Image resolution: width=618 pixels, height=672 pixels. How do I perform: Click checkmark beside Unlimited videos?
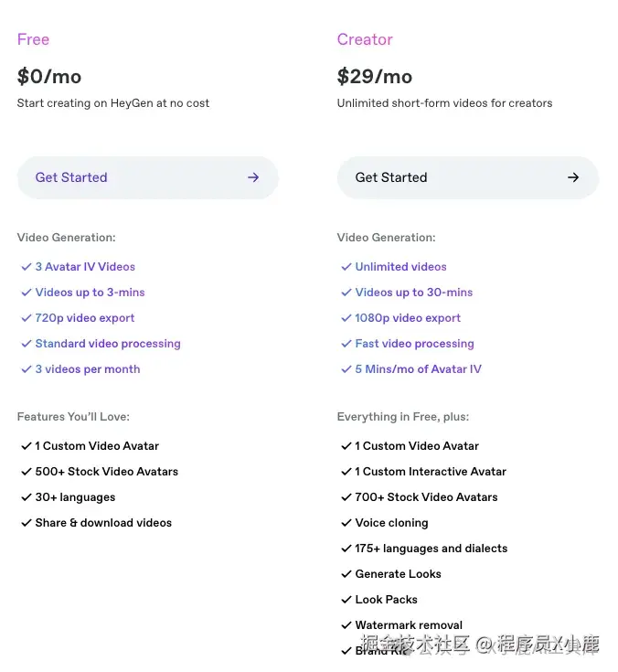(x=346, y=267)
